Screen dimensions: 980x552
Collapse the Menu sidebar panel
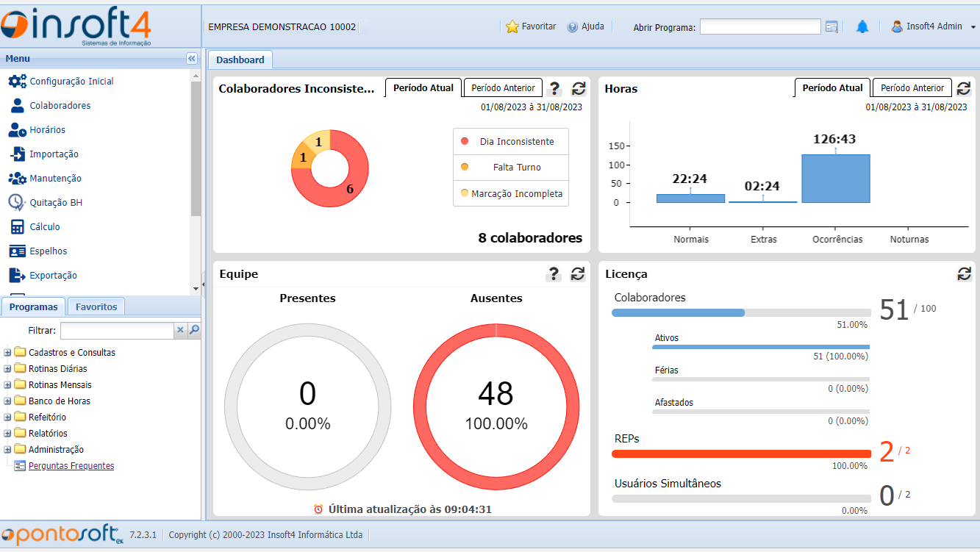pos(191,58)
